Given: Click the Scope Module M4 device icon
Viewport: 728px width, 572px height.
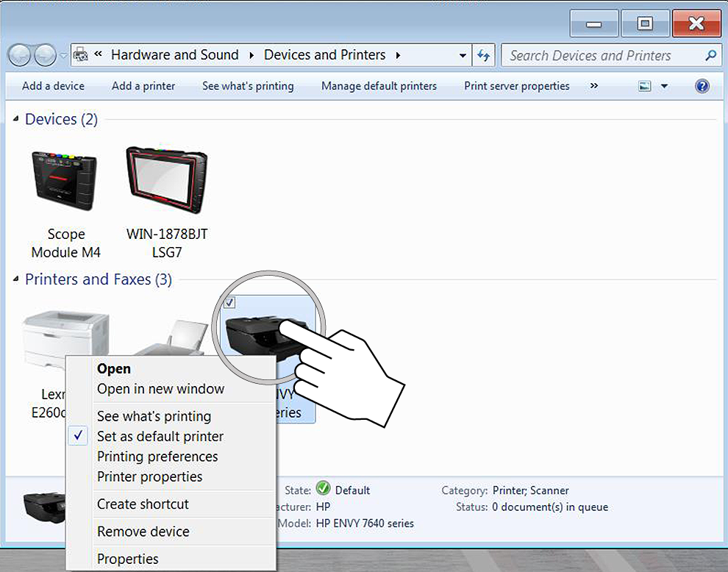Looking at the screenshot, I should [x=64, y=182].
